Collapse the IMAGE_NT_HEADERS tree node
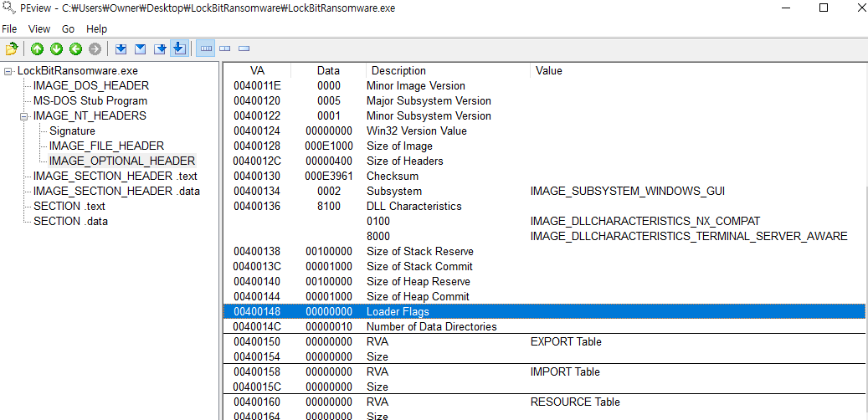 coord(23,117)
